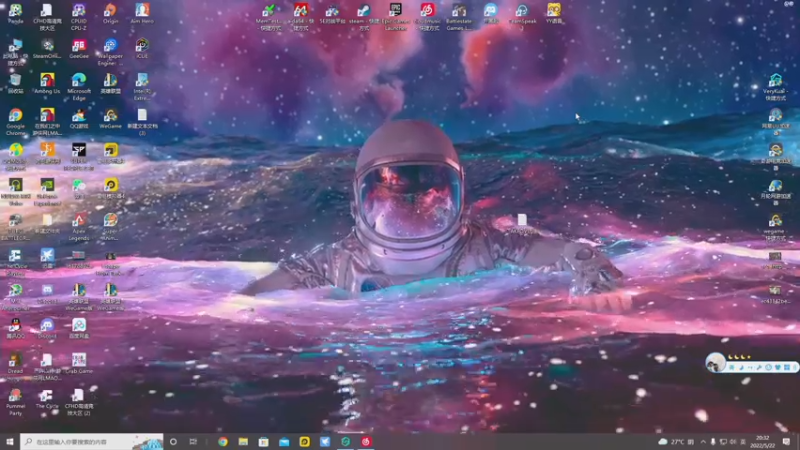The height and width of the screenshot is (450, 800).
Task: Select the Google Chrome desktop shortcut
Action: pos(15,122)
